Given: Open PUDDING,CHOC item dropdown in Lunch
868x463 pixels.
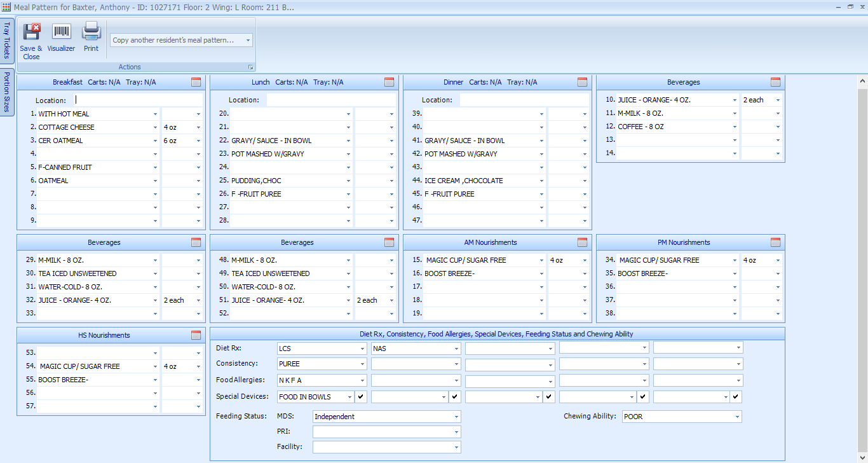Looking at the screenshot, I should (349, 181).
